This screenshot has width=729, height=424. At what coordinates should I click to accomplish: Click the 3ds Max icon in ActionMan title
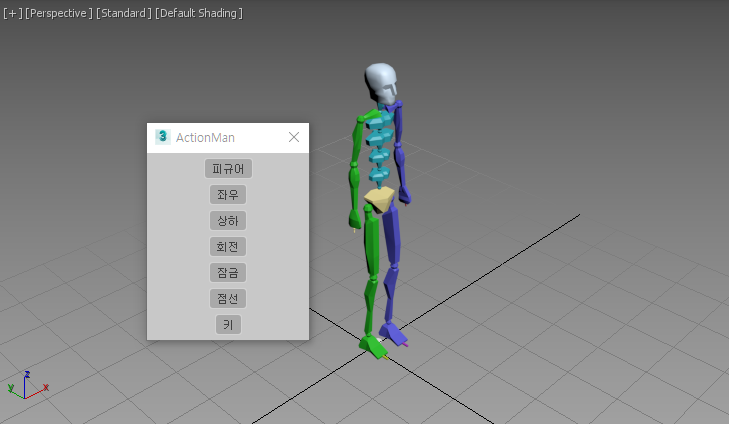[163, 137]
